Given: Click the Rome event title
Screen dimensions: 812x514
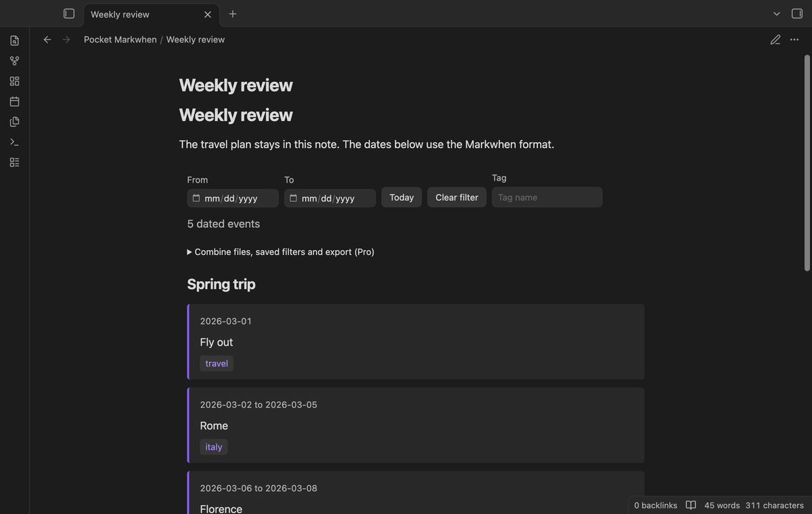Looking at the screenshot, I should click(x=214, y=425).
